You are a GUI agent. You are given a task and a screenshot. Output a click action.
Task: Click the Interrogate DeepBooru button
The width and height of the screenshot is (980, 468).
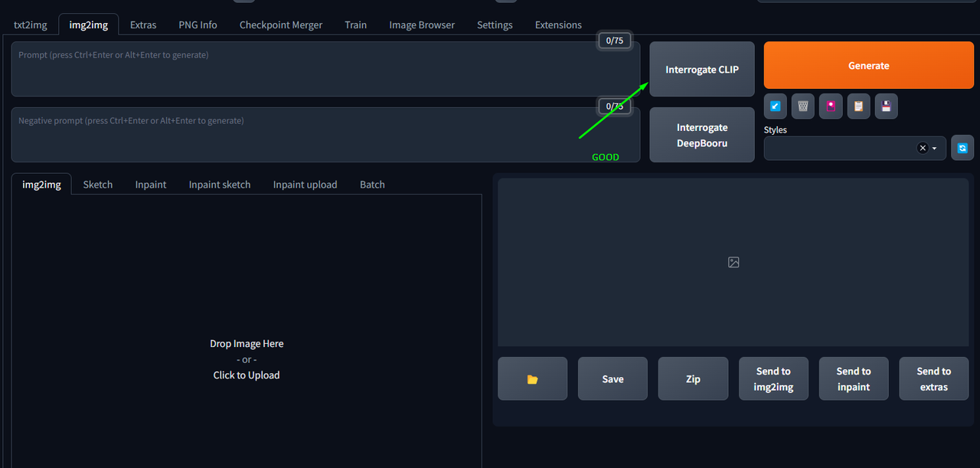[702, 135]
